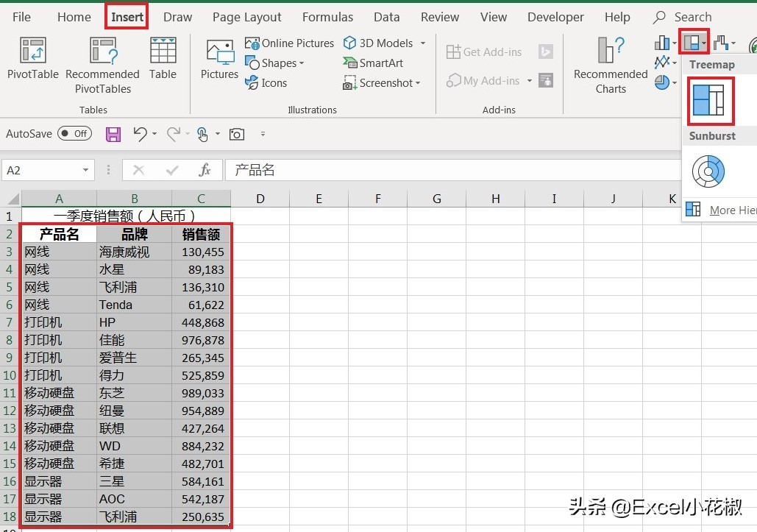757x532 pixels.
Task: Click the Insert Function fx icon
Action: 205,170
